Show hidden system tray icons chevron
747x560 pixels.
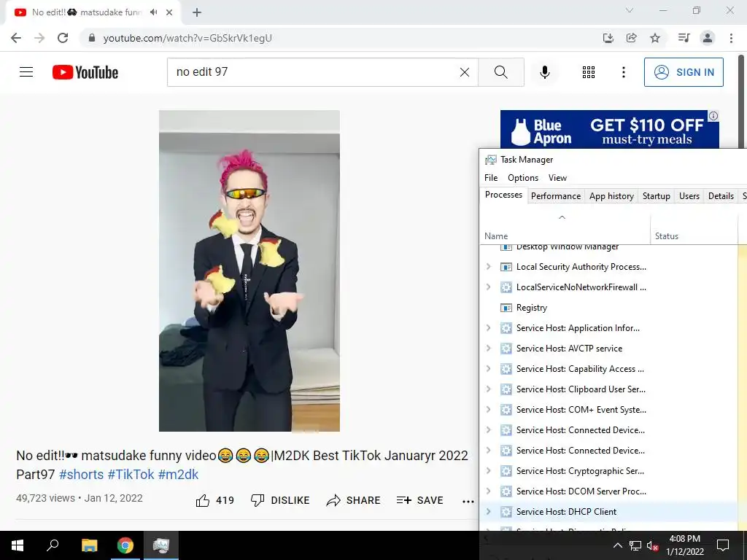pos(617,545)
